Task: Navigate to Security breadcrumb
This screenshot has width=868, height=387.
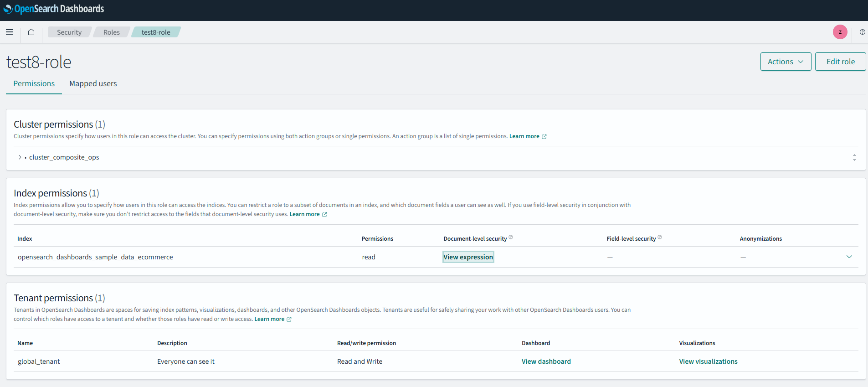Action: coord(69,32)
